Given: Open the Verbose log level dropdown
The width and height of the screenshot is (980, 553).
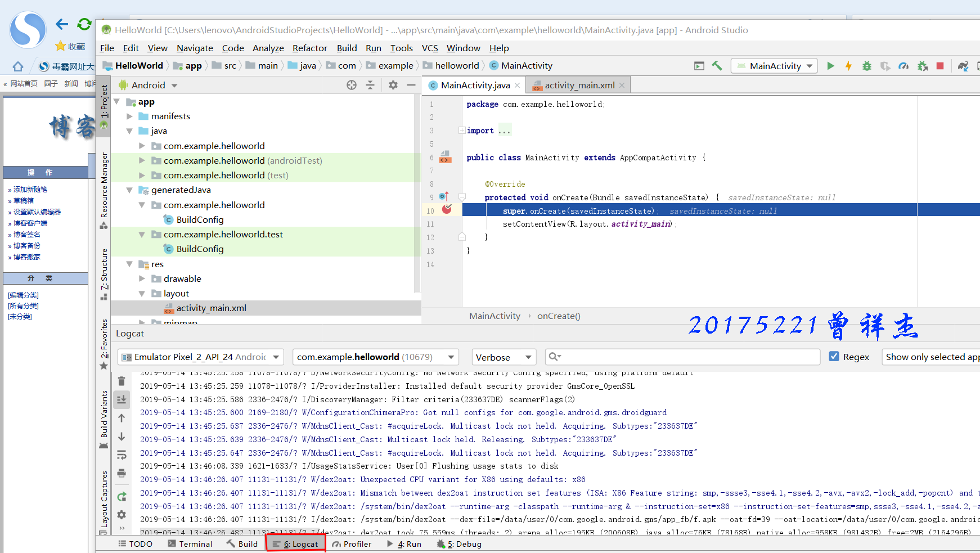Looking at the screenshot, I should pos(504,357).
